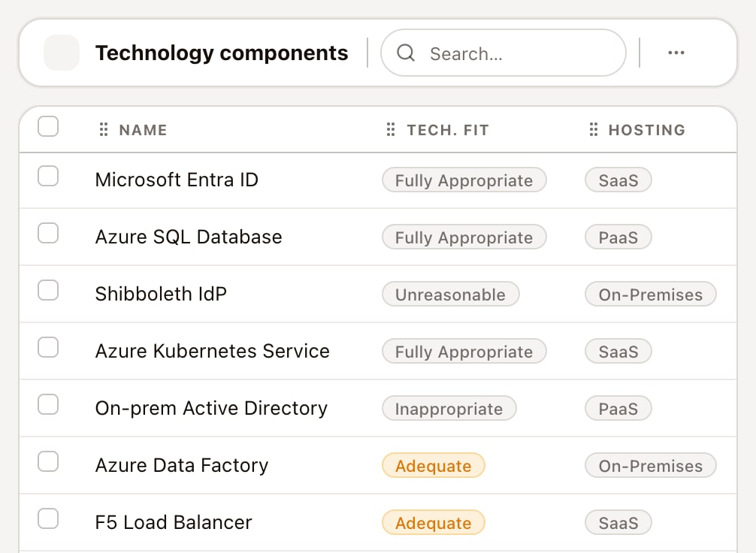Screen dimensions: 756x553
Task: Click Inappropriate tag for On-prem Active Directory
Action: pyautogui.click(x=449, y=408)
